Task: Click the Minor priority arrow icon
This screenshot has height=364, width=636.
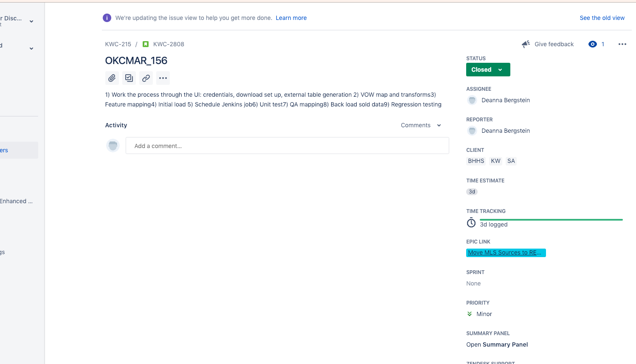Action: click(470, 314)
